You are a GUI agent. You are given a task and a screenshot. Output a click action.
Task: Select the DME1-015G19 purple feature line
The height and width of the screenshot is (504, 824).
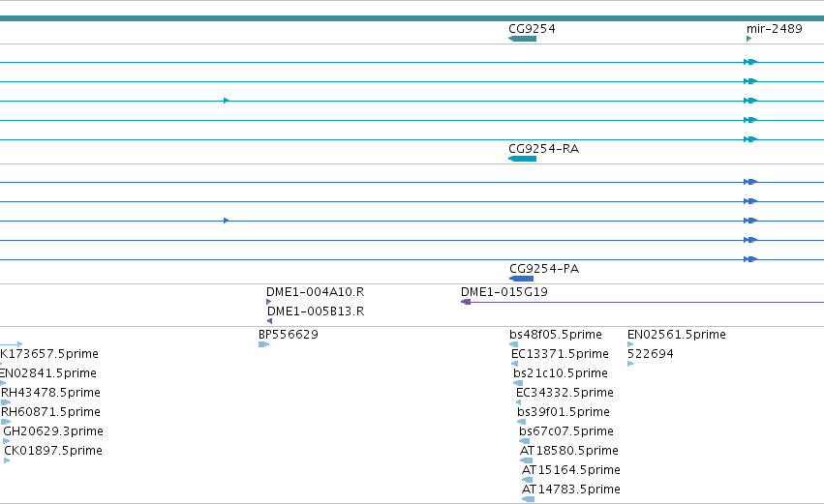[x=642, y=302]
